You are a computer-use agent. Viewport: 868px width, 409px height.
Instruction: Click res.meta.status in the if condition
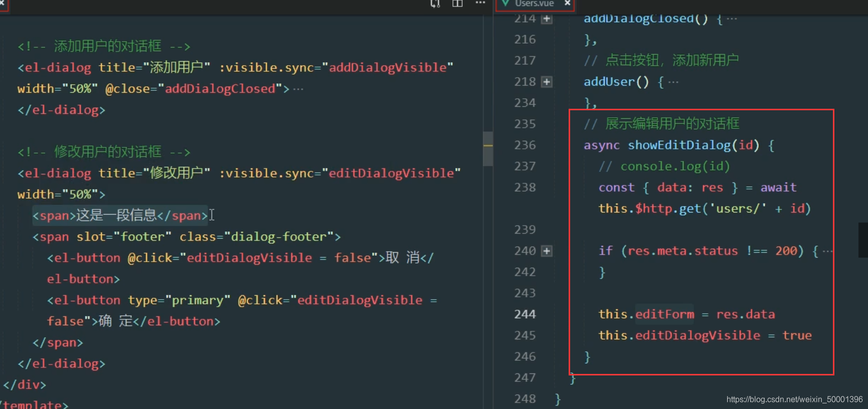(683, 251)
